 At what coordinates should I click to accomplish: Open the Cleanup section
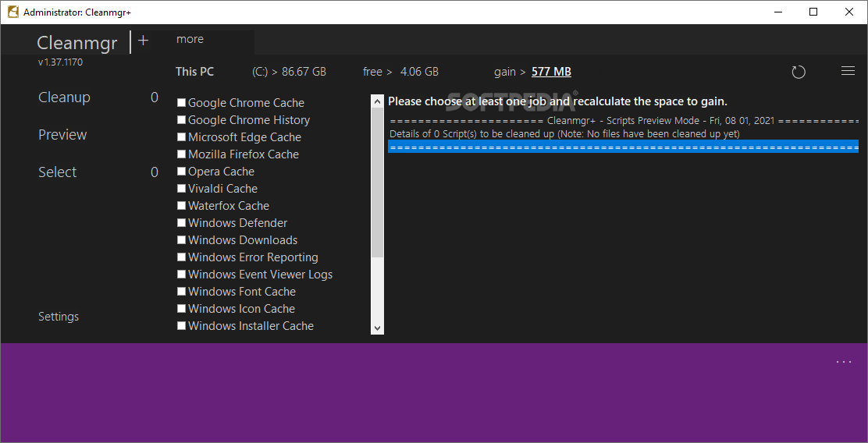[x=64, y=97]
